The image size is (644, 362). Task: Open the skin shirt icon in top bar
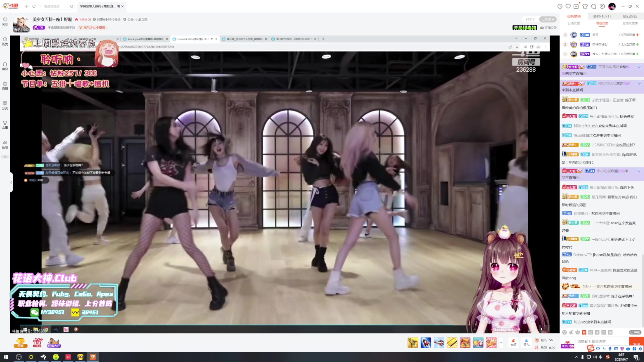[585, 6]
